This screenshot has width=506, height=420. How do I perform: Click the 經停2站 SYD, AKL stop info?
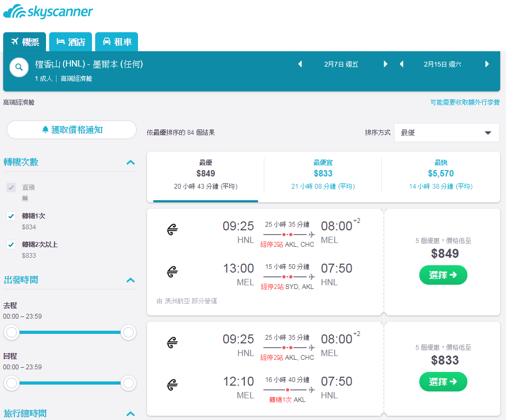(x=287, y=287)
